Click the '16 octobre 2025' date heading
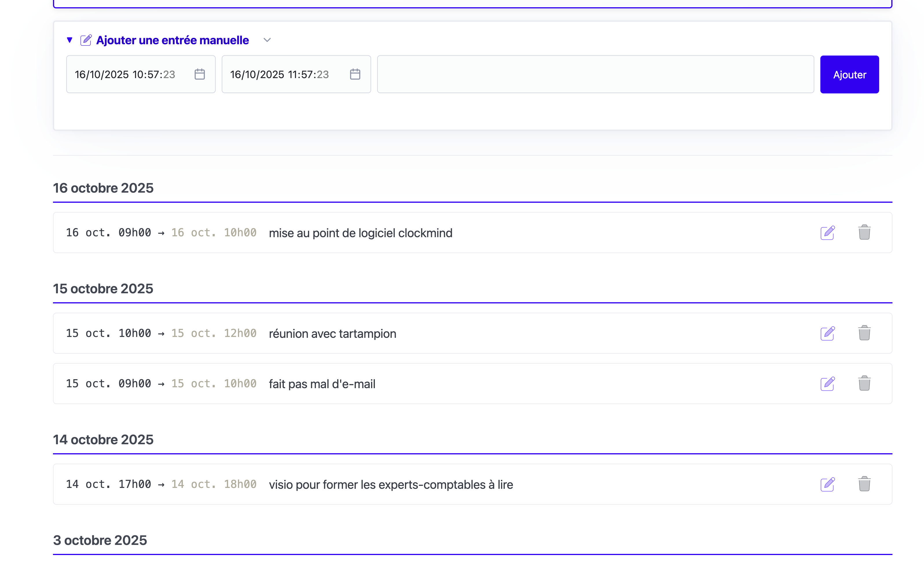Viewport: 924px width, 564px height. click(x=103, y=188)
